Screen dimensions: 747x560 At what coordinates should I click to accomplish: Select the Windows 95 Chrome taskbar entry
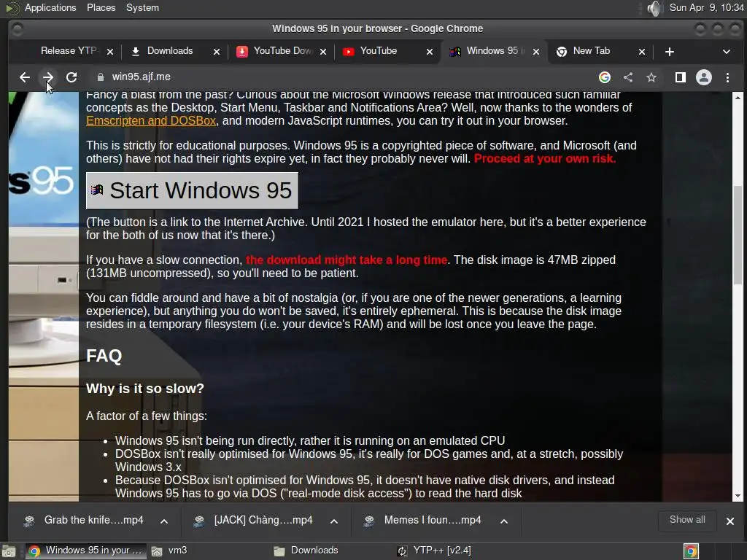click(85, 551)
